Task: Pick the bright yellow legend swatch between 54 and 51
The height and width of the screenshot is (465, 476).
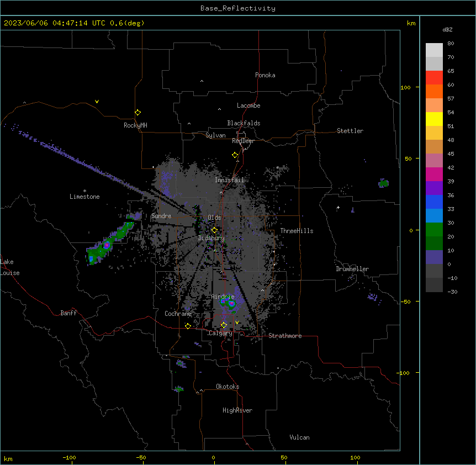Action: point(434,119)
